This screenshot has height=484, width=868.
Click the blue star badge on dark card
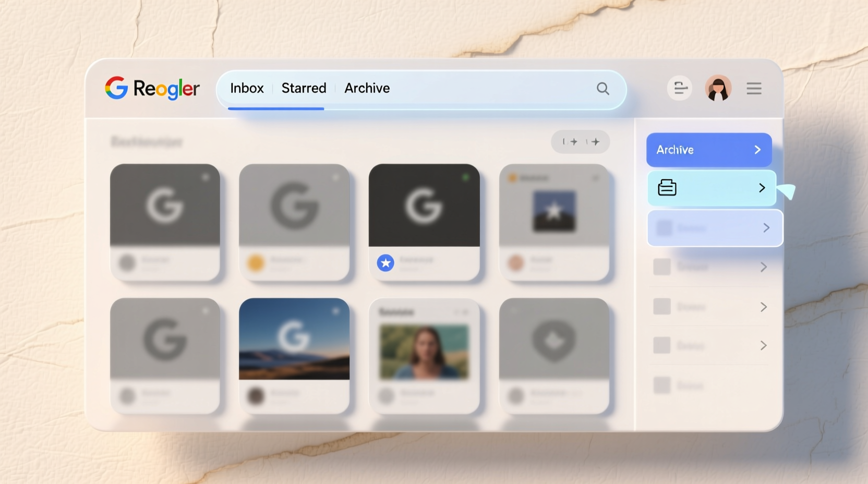pyautogui.click(x=385, y=263)
